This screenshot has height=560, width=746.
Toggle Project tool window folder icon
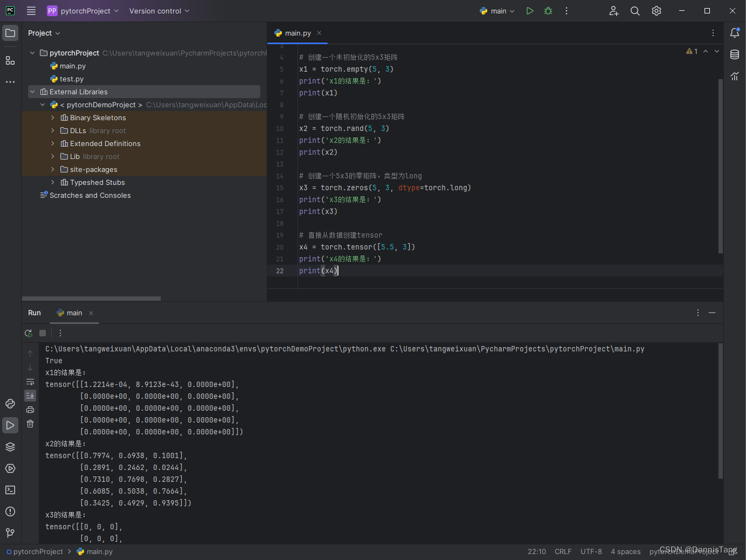[x=10, y=33]
